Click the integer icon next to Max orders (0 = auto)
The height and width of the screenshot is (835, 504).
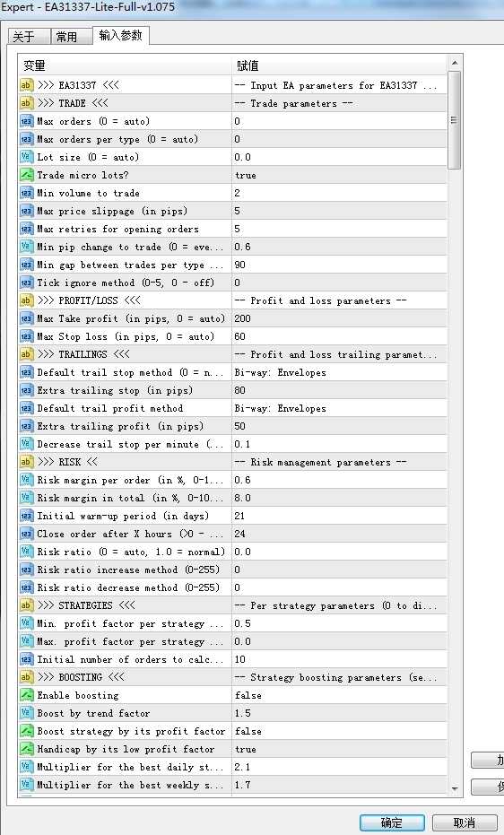[26, 121]
